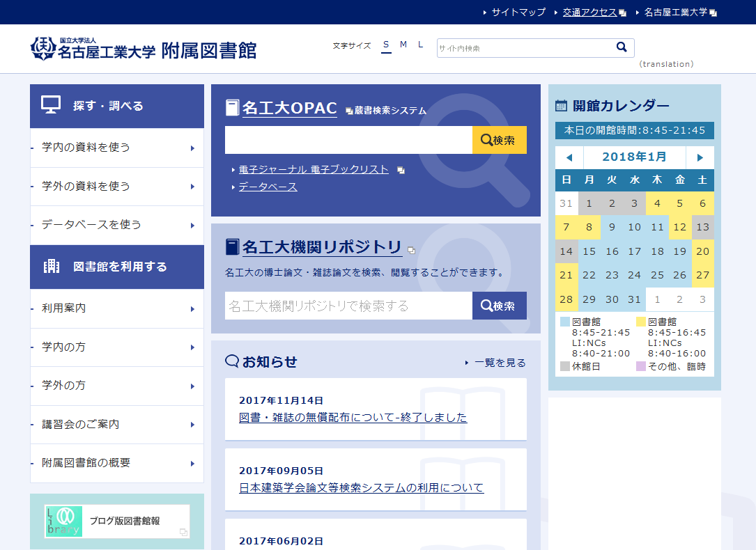The width and height of the screenshot is (756, 550).
Task: Set font size to M
Action: pyautogui.click(x=403, y=45)
